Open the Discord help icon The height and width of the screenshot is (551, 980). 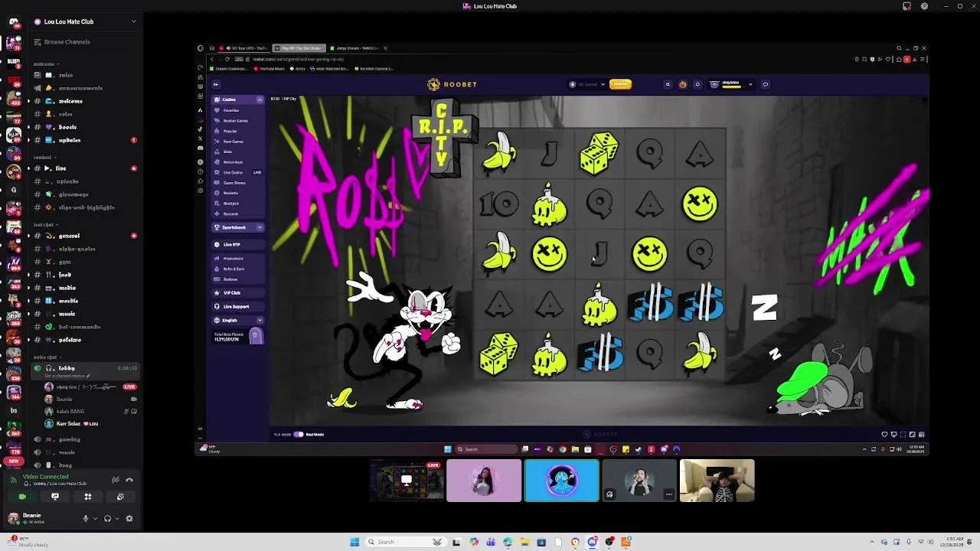click(924, 6)
